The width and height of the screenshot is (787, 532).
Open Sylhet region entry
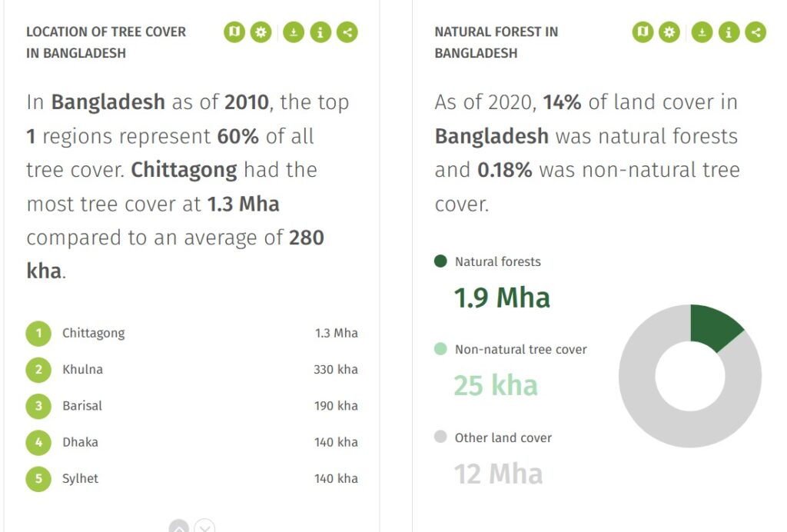[x=191, y=479]
